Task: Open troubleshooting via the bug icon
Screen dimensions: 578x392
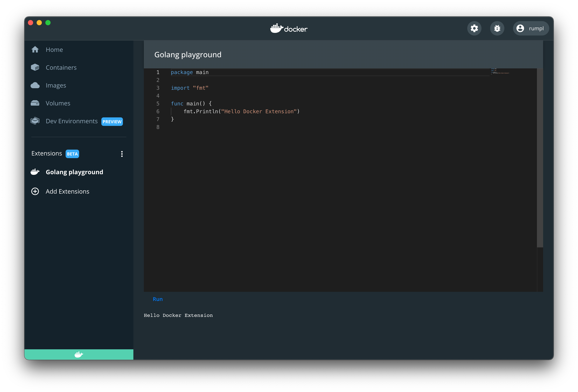Action: pyautogui.click(x=497, y=28)
